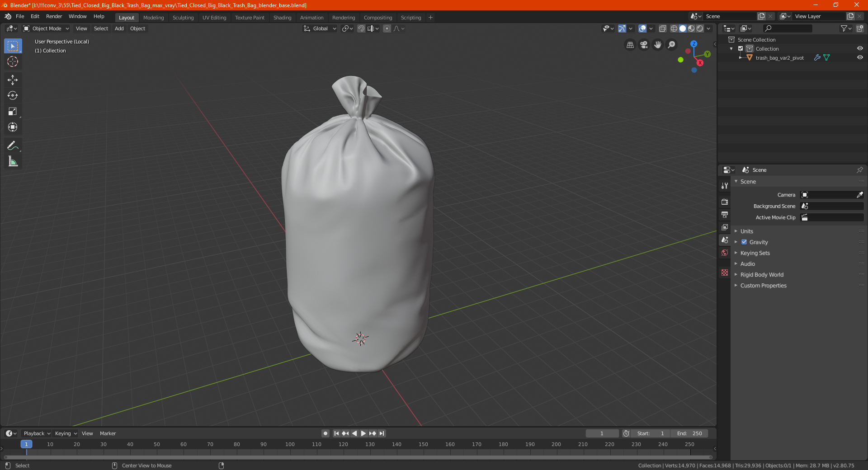Viewport: 868px width, 470px height.
Task: Open the Add menu in viewport header
Action: (119, 28)
